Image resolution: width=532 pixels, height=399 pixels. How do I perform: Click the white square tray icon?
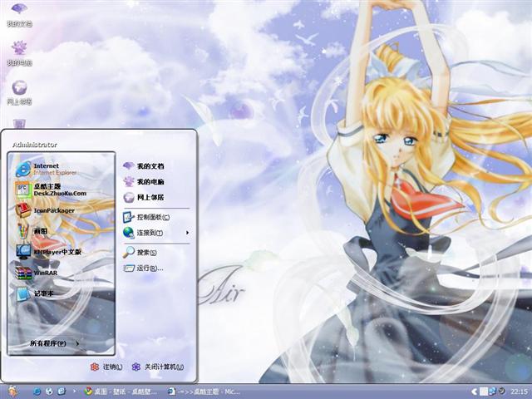[x=484, y=392]
